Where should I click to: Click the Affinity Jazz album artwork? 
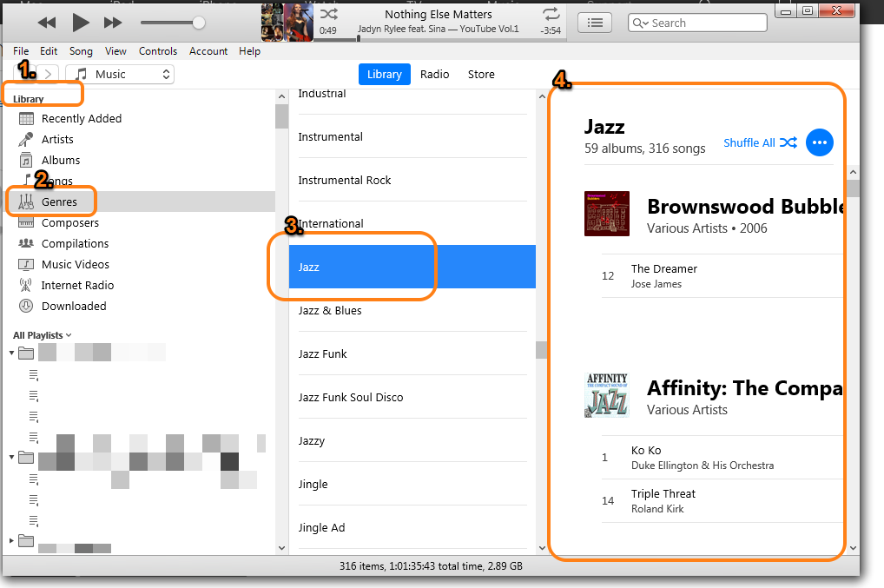607,394
